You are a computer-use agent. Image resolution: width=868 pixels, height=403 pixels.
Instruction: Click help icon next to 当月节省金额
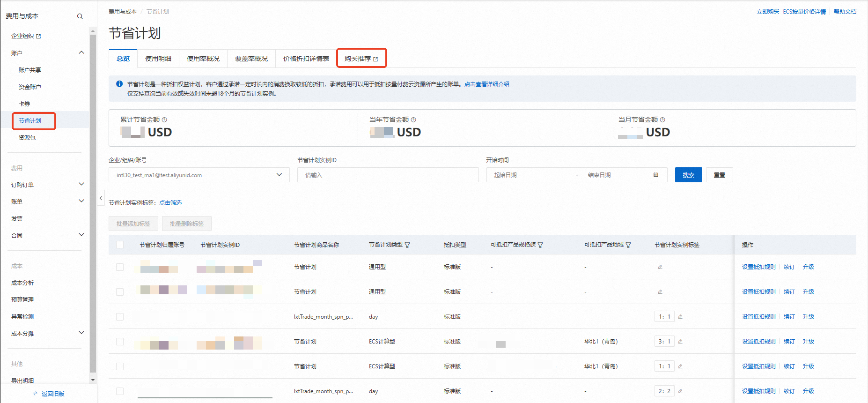tap(662, 119)
